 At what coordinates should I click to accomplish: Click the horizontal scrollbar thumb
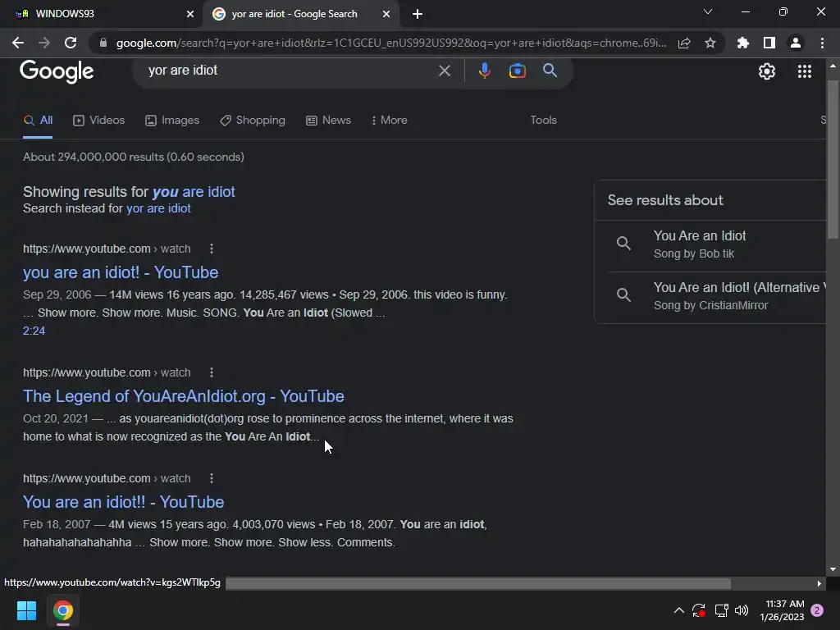coord(478,583)
